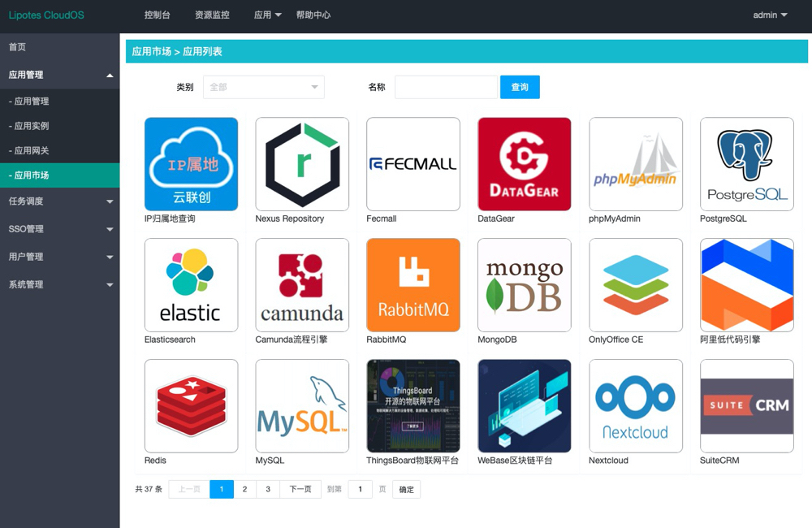This screenshot has width=812, height=528.
Task: Open the Nexus Repository app icon
Action: pyautogui.click(x=302, y=164)
